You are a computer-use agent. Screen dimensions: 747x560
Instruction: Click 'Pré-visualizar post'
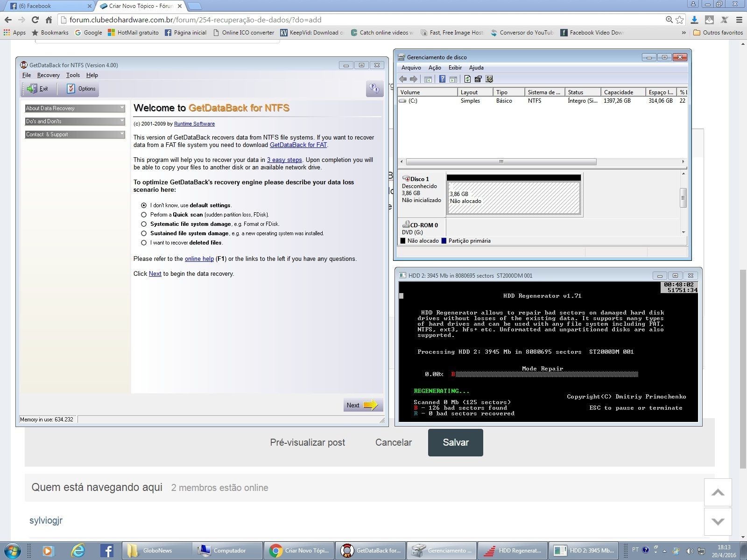pos(308,442)
